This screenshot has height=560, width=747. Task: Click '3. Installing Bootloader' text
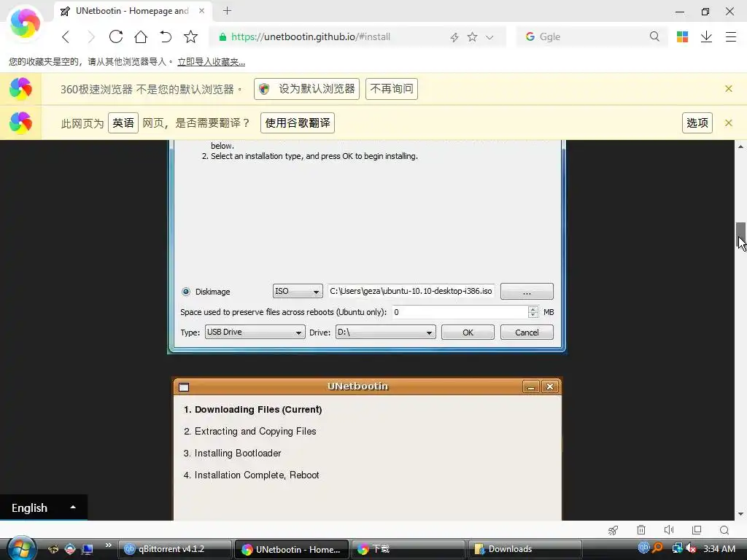click(233, 454)
